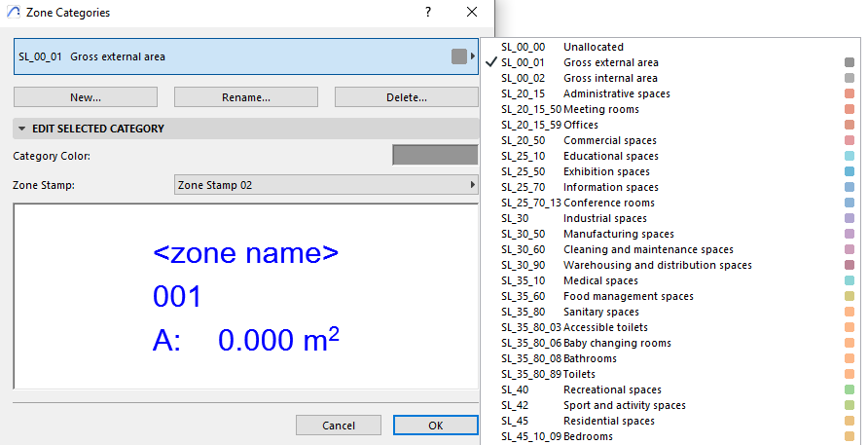Click the Delete... button
Screen dimensions: 868x445
click(407, 97)
